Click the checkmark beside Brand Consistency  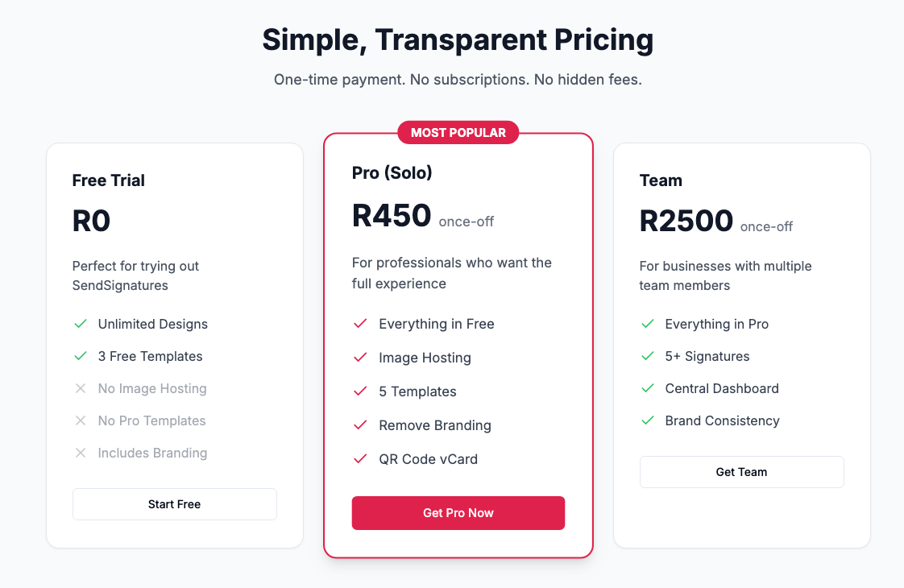(647, 420)
